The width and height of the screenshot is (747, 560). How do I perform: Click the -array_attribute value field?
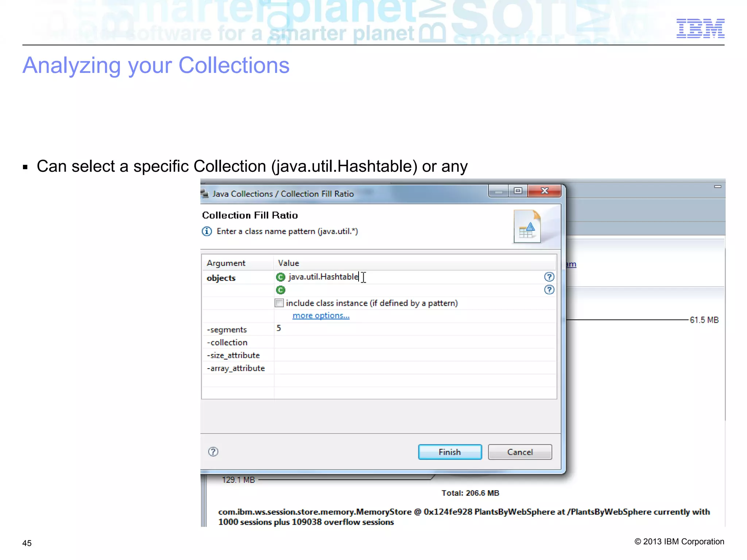coord(415,368)
